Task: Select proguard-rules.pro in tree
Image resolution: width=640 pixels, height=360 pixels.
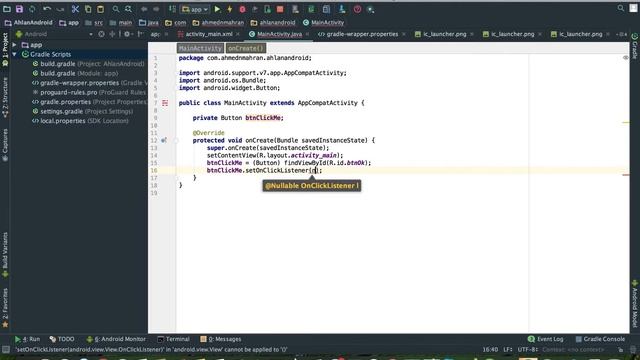Action: tap(89, 93)
